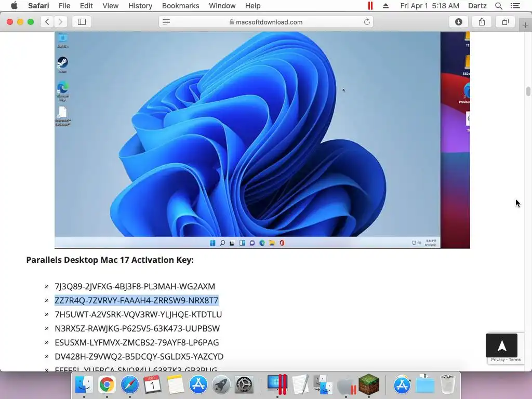The image size is (532, 399).
Task: Reload the macsoftdownload.com page
Action: point(367,22)
